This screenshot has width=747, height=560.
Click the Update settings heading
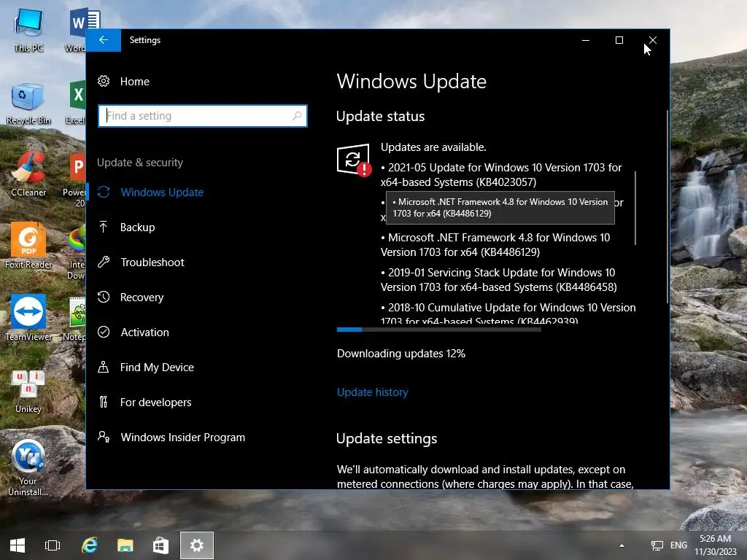tap(387, 438)
